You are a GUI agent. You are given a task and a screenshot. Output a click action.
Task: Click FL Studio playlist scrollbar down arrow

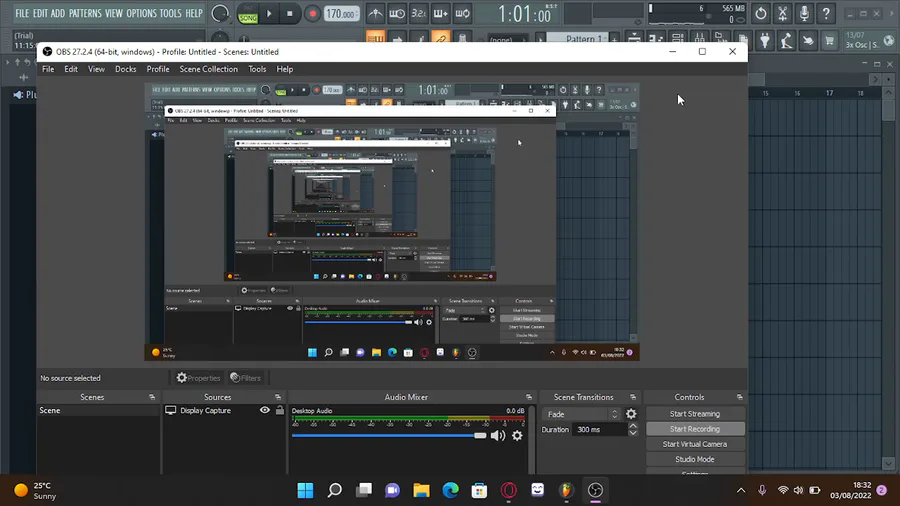889,464
